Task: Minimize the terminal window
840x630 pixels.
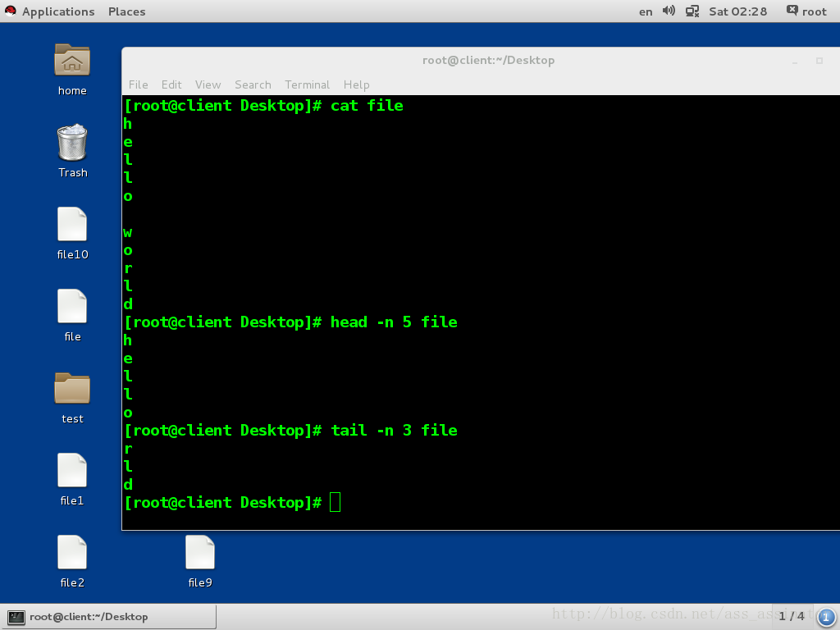Action: [x=795, y=61]
